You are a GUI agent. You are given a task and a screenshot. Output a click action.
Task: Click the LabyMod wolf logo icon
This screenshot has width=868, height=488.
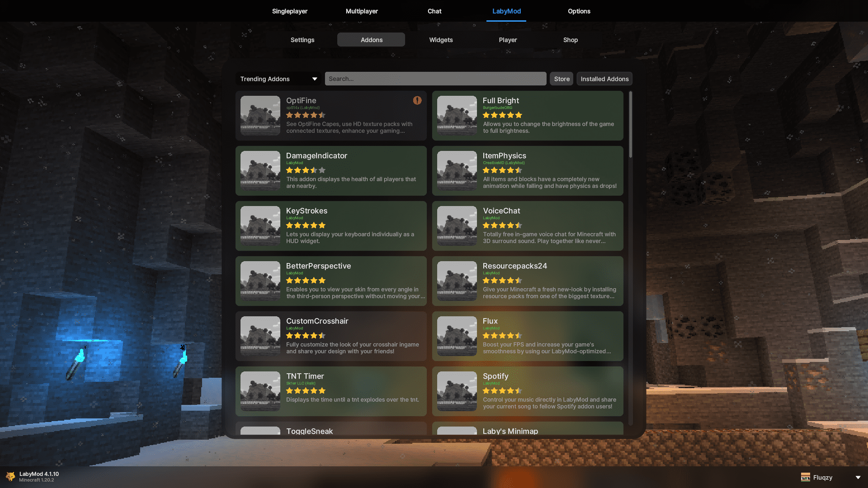[10, 477]
